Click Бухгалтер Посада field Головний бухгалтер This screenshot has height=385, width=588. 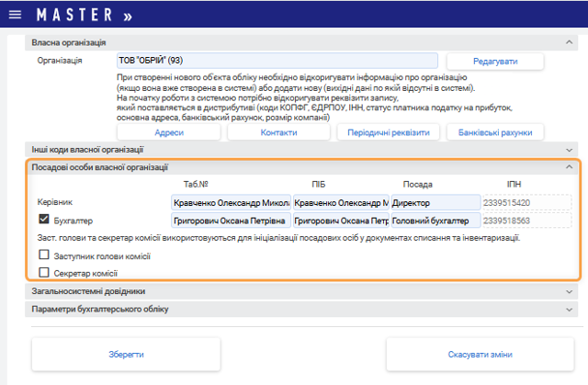[435, 221]
